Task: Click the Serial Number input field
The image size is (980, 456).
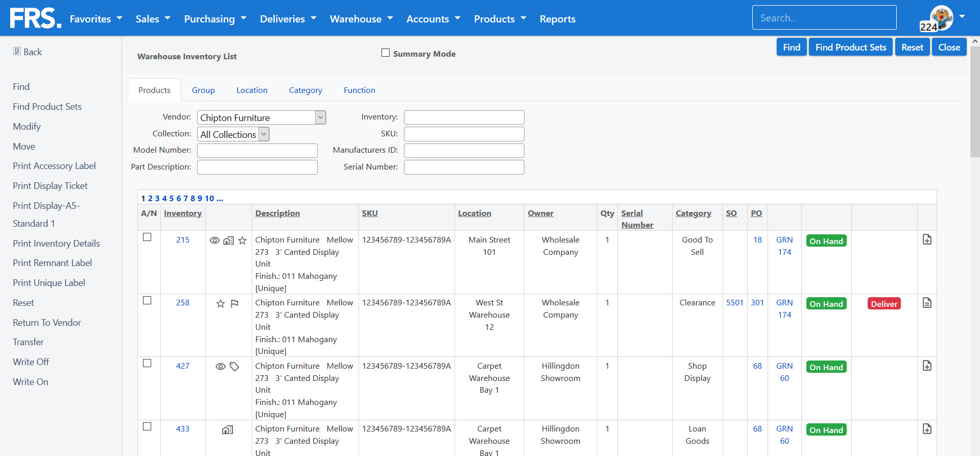Action: tap(464, 167)
